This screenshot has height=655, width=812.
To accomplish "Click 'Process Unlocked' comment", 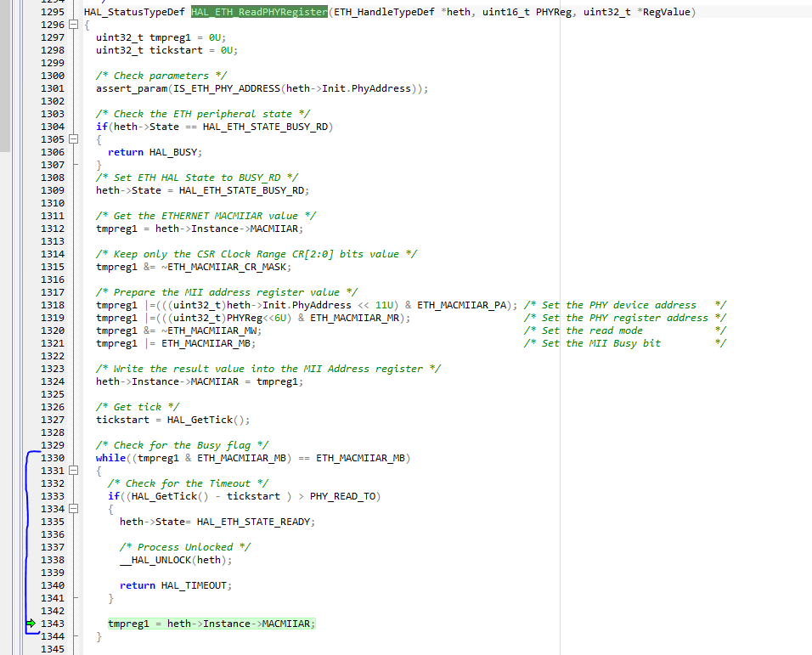I will pos(185,547).
